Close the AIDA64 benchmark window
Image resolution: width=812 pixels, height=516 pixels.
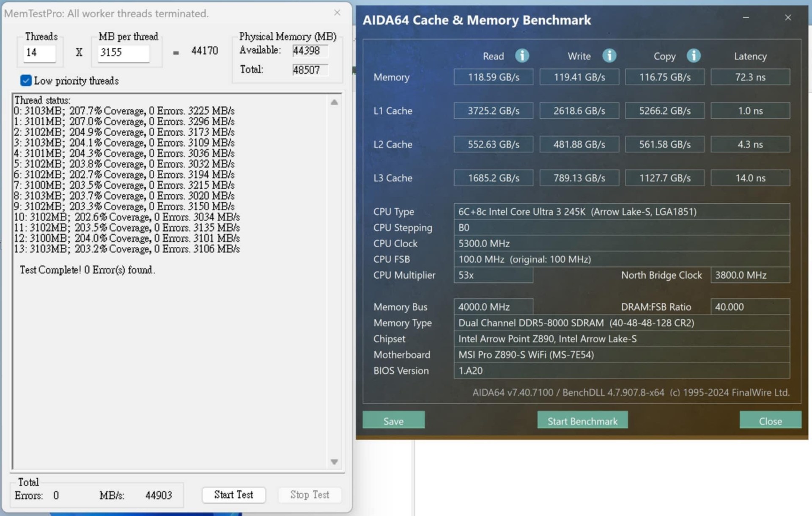pos(788,18)
